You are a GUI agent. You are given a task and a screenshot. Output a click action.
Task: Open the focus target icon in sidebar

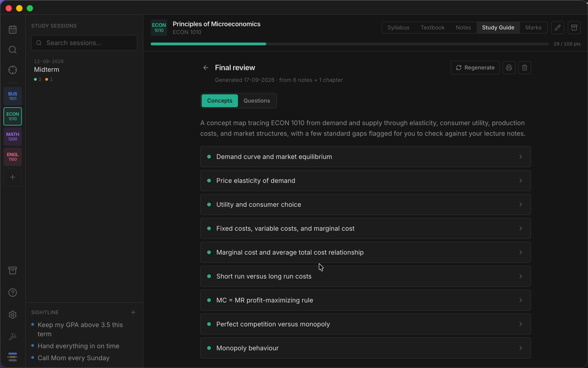coord(13,70)
